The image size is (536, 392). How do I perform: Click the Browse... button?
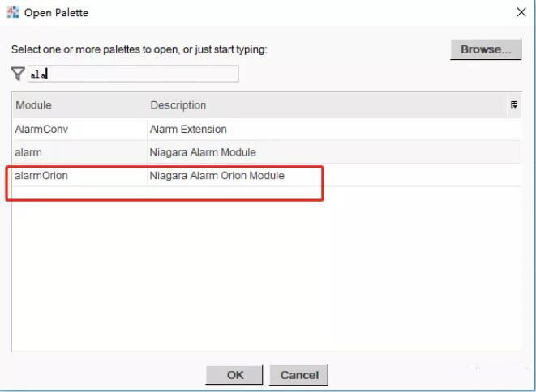[486, 49]
